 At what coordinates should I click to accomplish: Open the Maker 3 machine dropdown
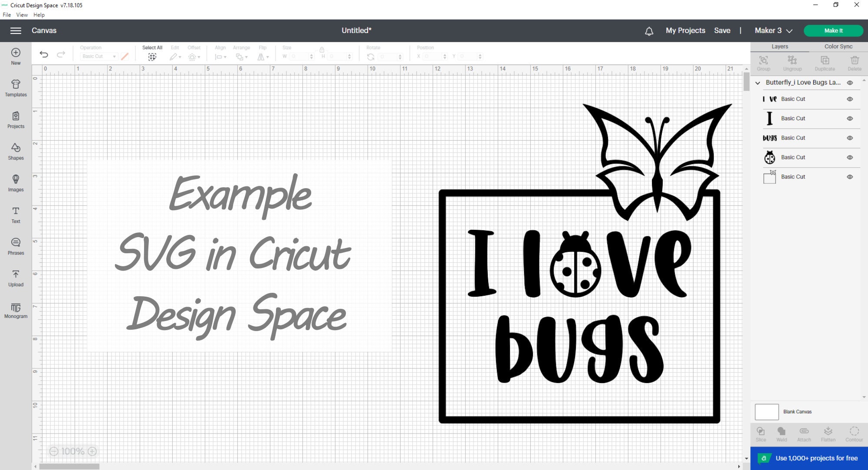pyautogui.click(x=773, y=30)
